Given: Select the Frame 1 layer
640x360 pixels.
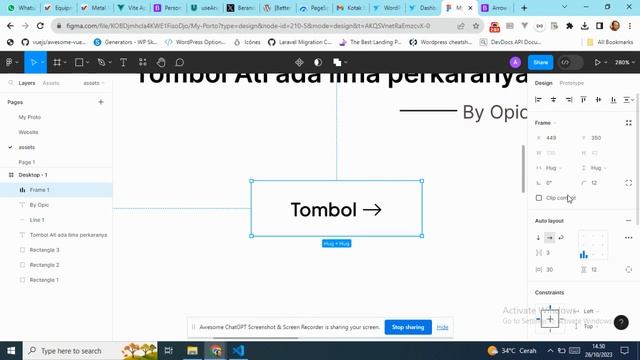Looking at the screenshot, I should coord(56,190).
